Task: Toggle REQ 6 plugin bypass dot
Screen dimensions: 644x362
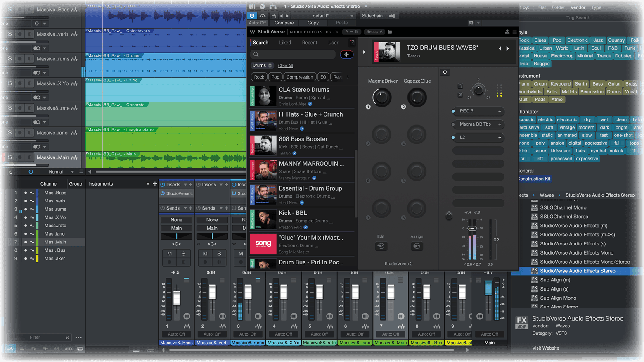Action: tap(453, 111)
